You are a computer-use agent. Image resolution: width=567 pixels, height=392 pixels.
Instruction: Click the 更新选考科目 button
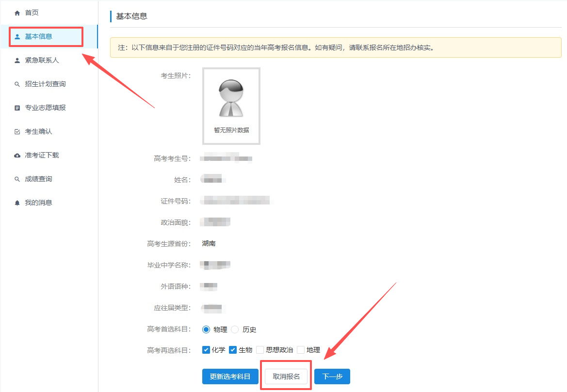[x=230, y=376]
